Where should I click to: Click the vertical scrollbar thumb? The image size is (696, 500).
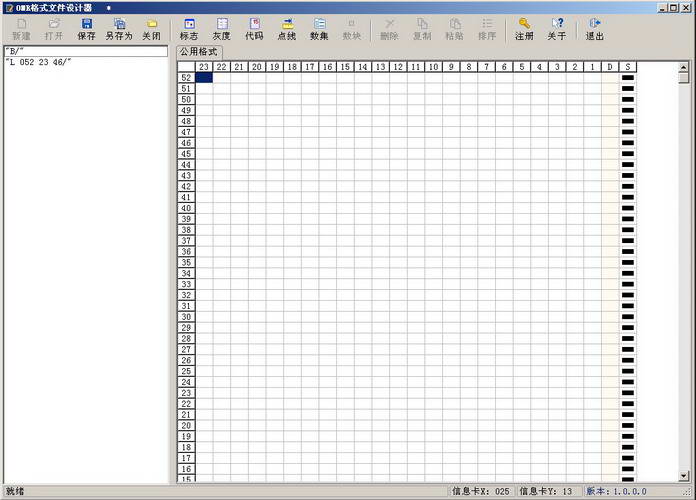point(684,78)
